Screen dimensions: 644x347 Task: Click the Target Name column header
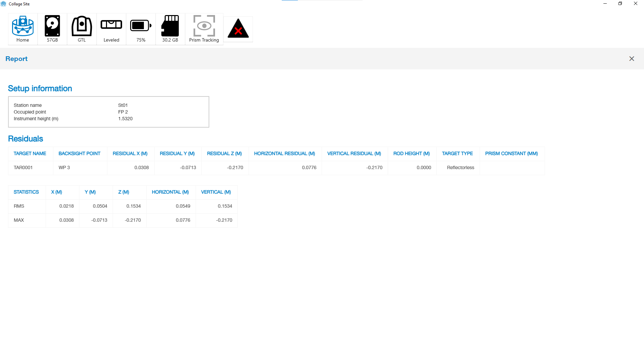(30, 154)
